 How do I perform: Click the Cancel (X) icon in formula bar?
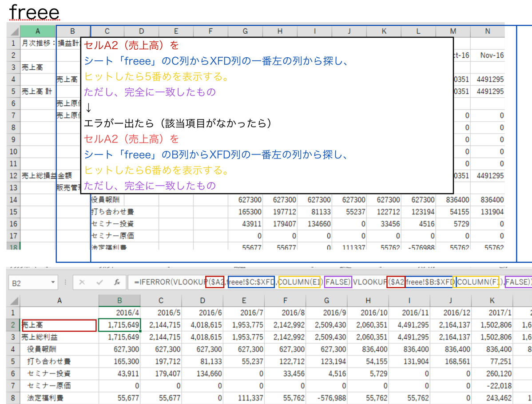coord(82,282)
